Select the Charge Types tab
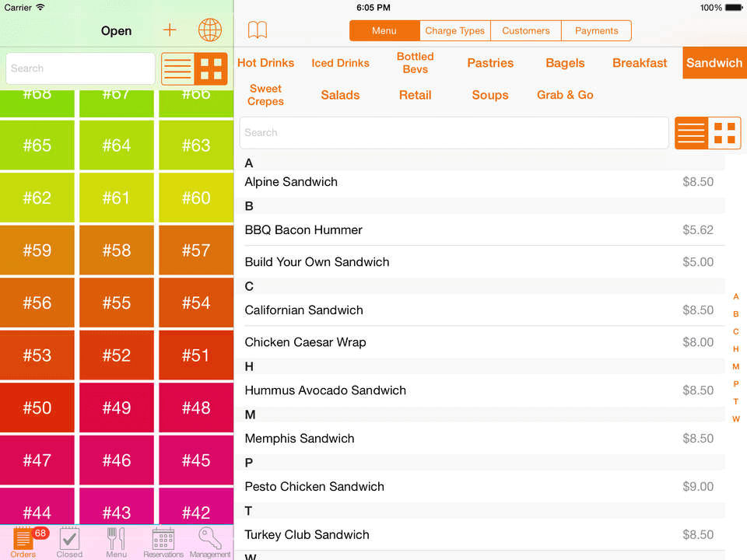This screenshot has width=747, height=560. pos(455,30)
